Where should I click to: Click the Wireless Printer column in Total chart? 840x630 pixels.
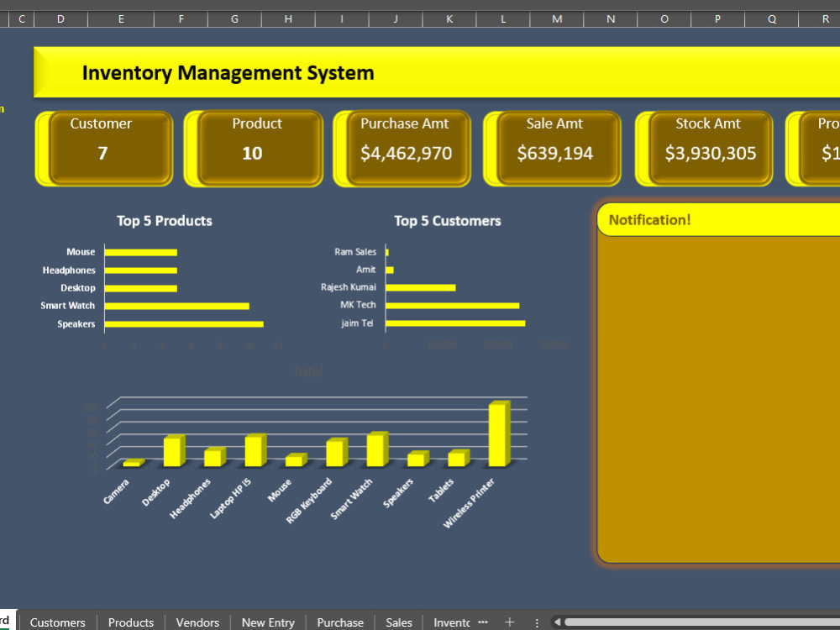point(499,434)
